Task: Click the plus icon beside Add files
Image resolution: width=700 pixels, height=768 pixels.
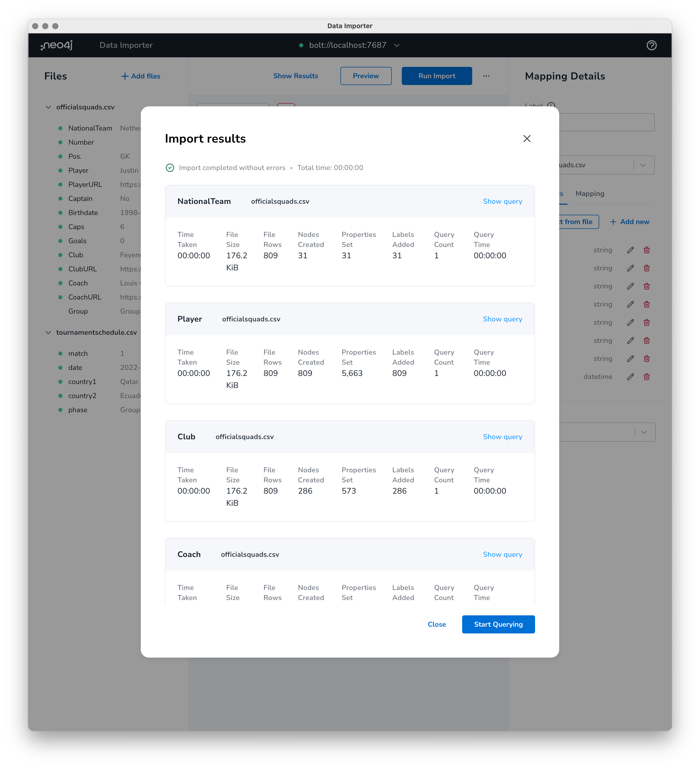Action: click(x=124, y=76)
